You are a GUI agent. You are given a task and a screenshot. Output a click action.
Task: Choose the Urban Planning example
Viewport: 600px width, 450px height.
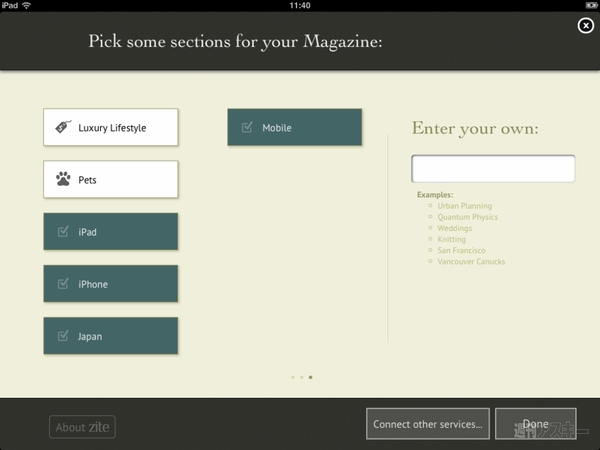click(x=465, y=206)
